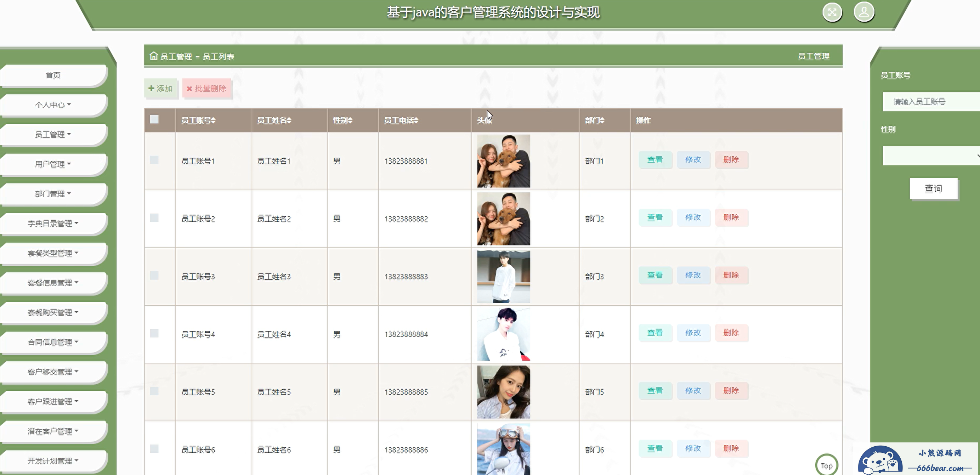Sort by 员工账号 column arrows
Viewport: 980px width, 475px height.
pyautogui.click(x=213, y=120)
